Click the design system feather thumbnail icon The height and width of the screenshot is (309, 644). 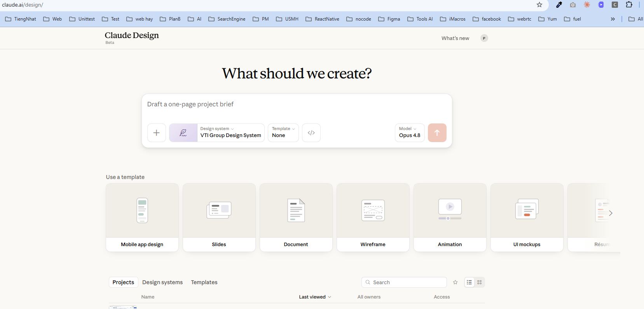tap(183, 133)
